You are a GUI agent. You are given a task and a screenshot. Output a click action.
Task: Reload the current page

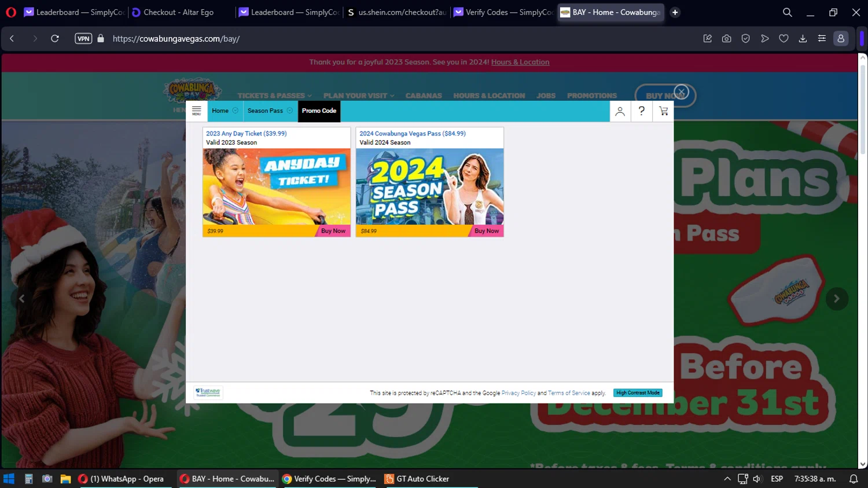pos(55,39)
